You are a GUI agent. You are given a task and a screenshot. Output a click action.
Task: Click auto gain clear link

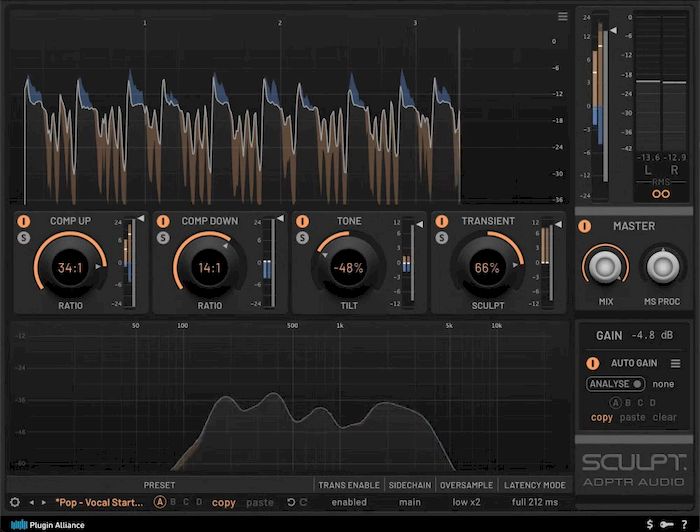click(664, 418)
